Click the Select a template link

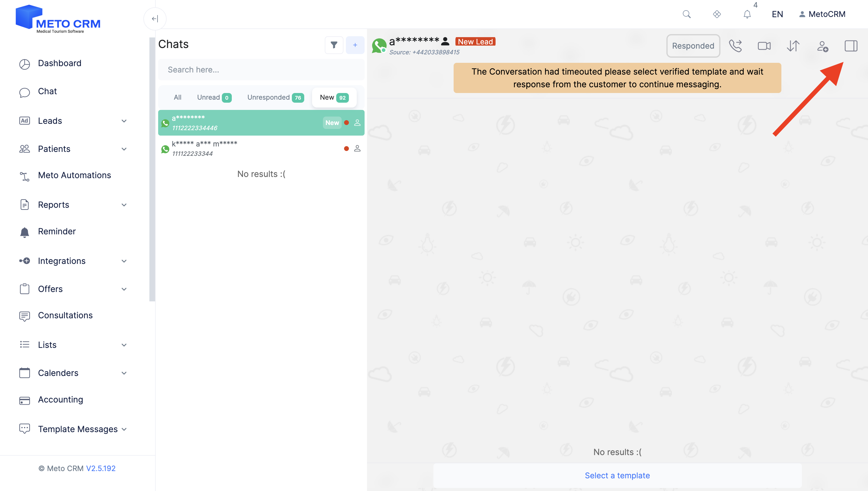(617, 476)
